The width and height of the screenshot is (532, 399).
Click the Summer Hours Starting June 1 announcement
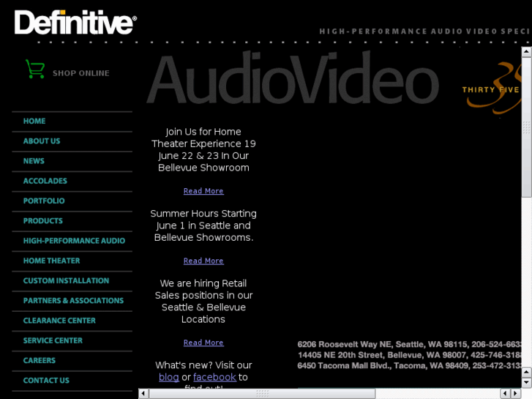(203, 225)
